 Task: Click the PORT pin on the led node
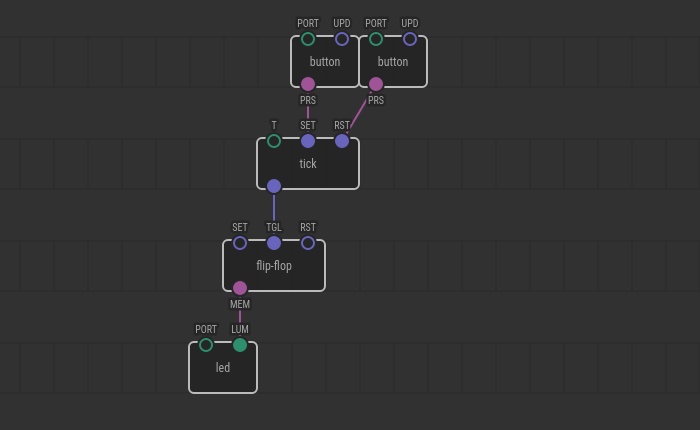(x=206, y=345)
